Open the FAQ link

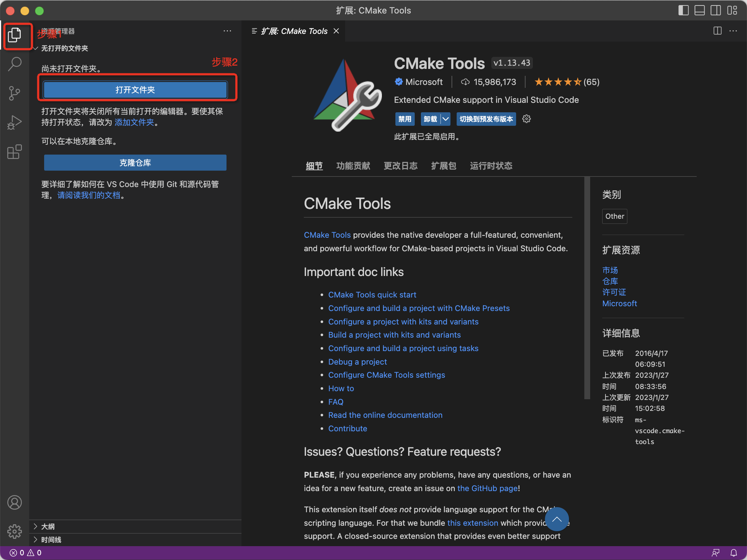[336, 402]
